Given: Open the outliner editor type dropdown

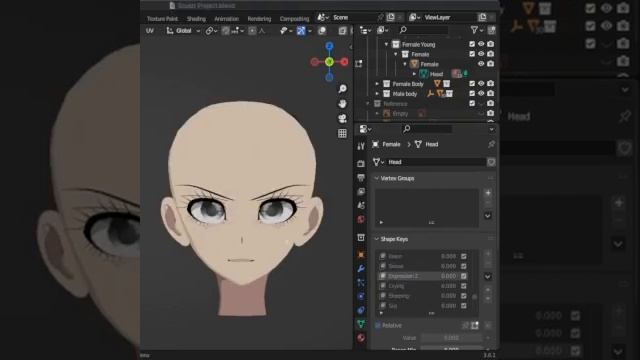Looking at the screenshot, I should (x=365, y=30).
